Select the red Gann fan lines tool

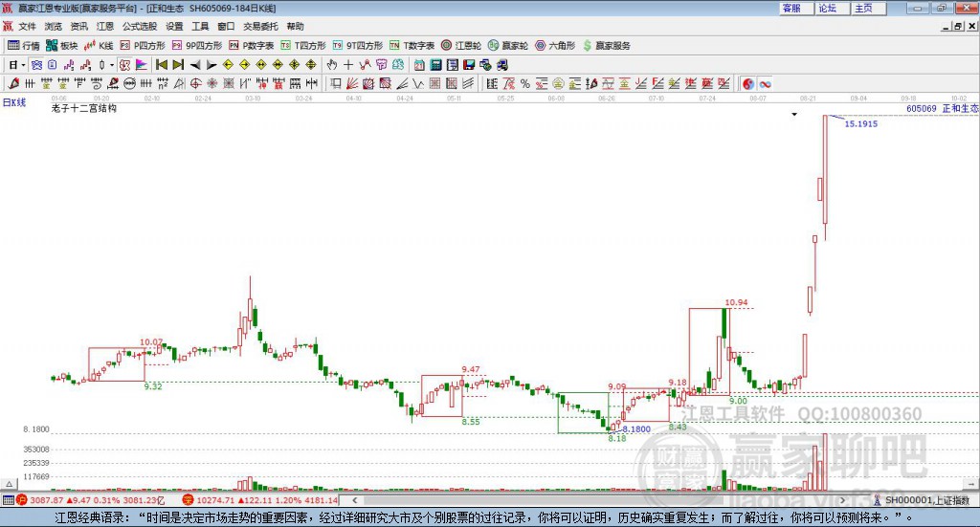[352, 83]
